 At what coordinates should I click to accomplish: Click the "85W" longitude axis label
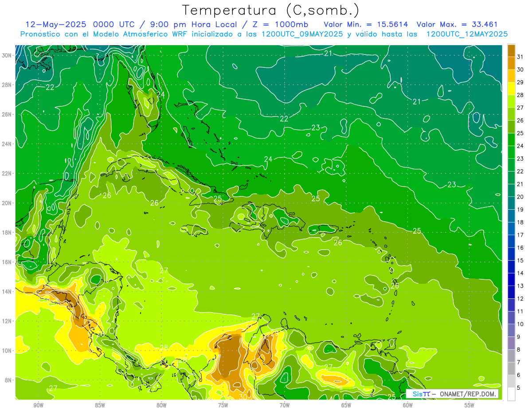pyautogui.click(x=100, y=405)
